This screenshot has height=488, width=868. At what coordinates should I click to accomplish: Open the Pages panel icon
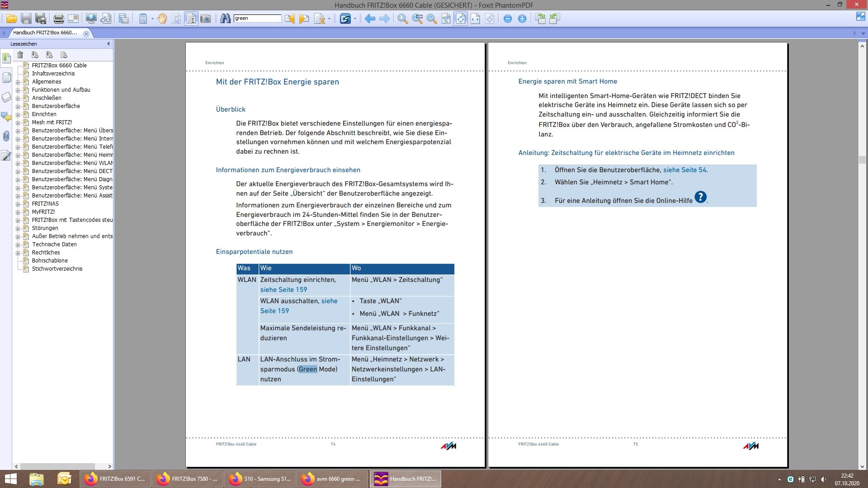click(6, 77)
